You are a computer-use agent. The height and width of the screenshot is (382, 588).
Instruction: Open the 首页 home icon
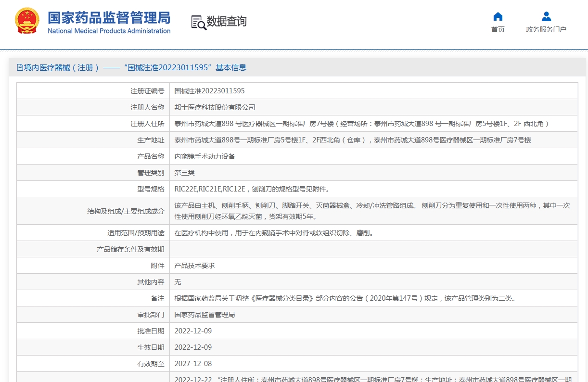tap(498, 17)
